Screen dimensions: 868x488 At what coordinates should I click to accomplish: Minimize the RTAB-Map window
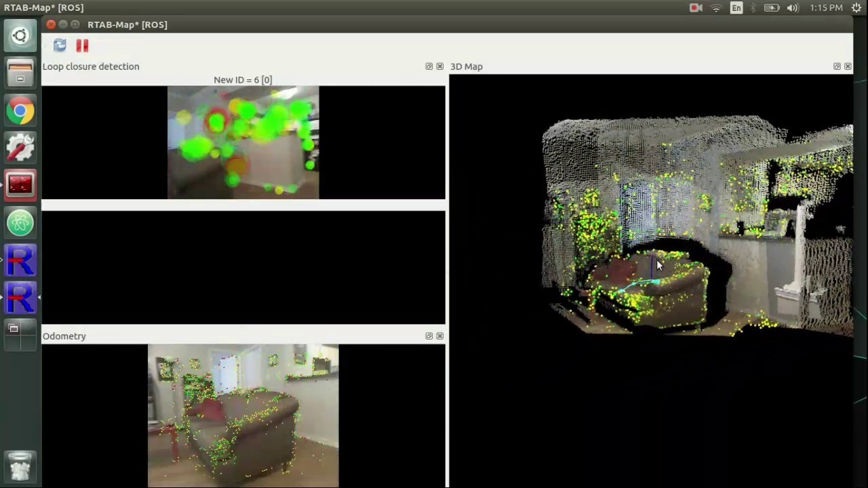(63, 24)
